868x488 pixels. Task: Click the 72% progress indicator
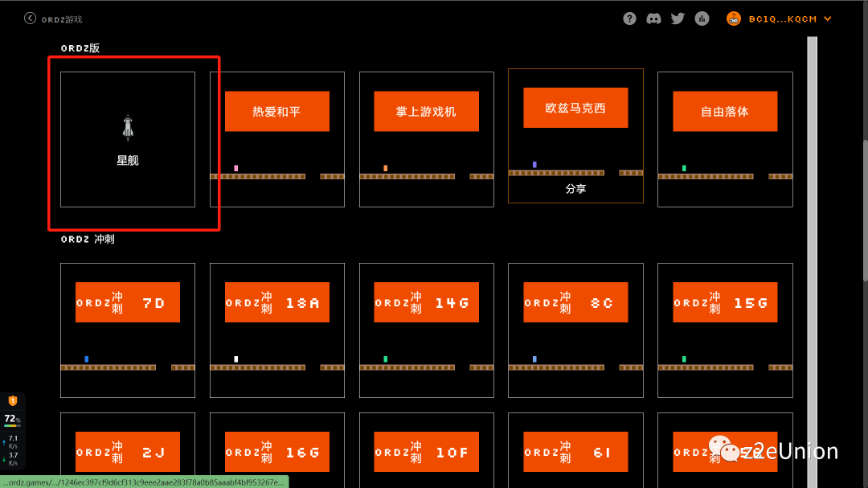pos(14,418)
